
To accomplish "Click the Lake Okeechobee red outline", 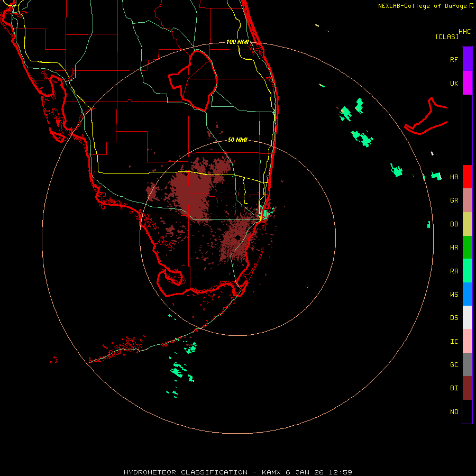I will (x=193, y=80).
